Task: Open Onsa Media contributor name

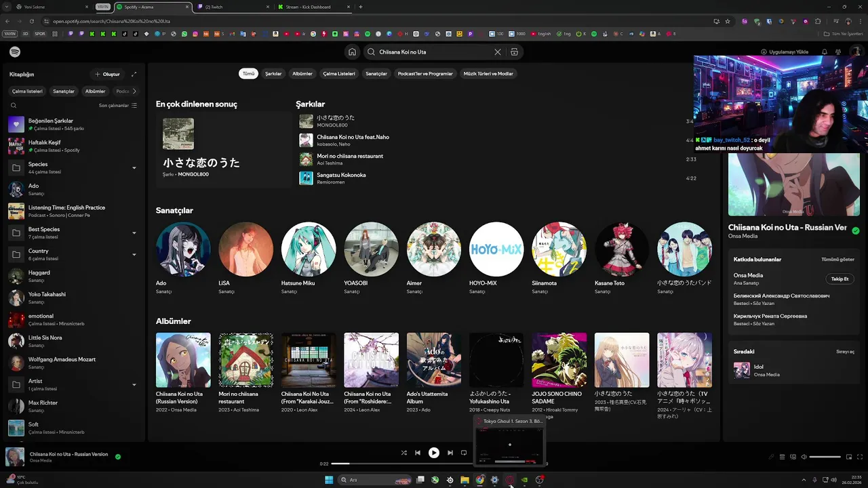Action: click(748, 275)
